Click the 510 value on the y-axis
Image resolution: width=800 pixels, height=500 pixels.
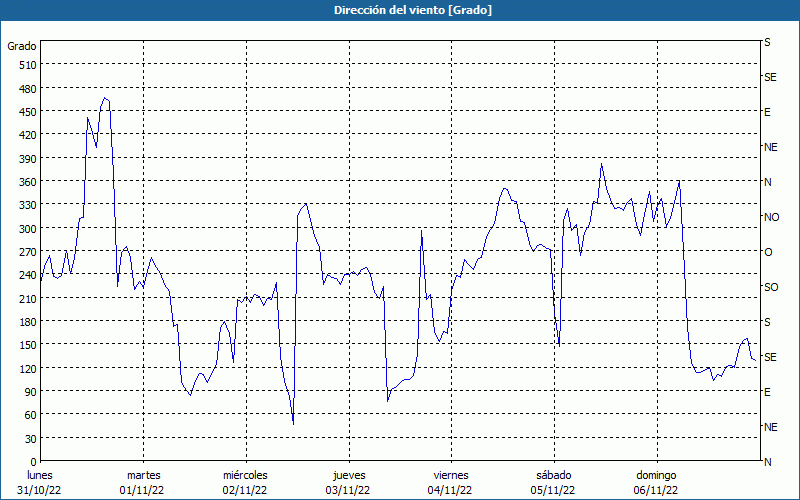tap(28, 65)
